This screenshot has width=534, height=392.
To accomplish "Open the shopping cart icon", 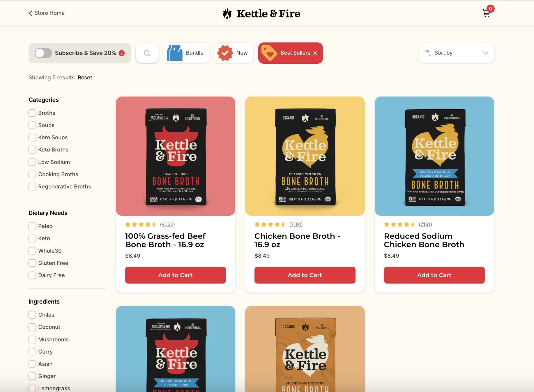I will (486, 13).
